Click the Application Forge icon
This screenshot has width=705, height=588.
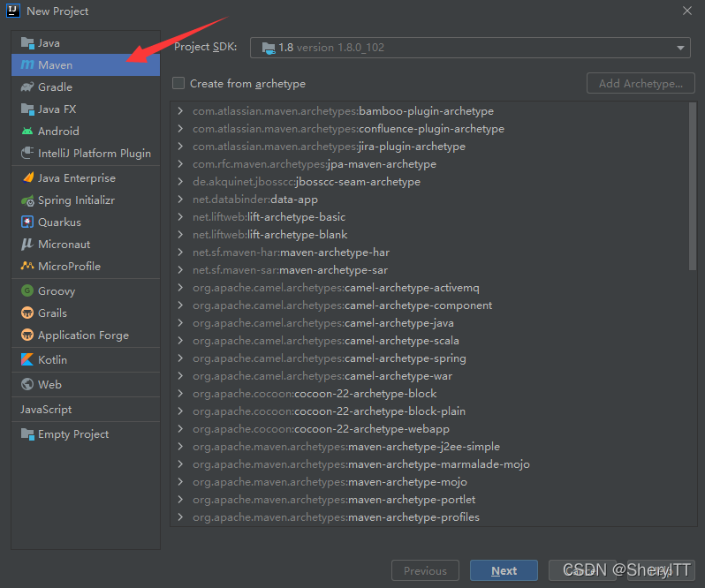point(27,335)
